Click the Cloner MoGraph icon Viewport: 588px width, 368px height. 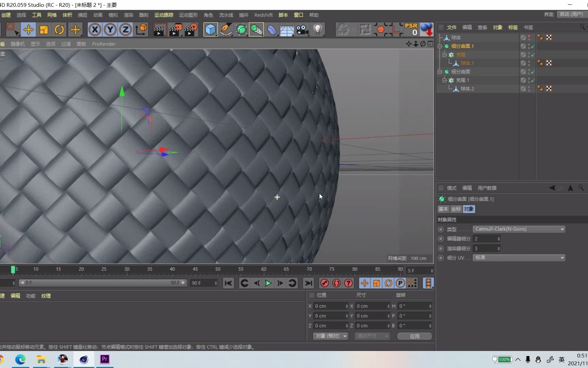tap(257, 30)
